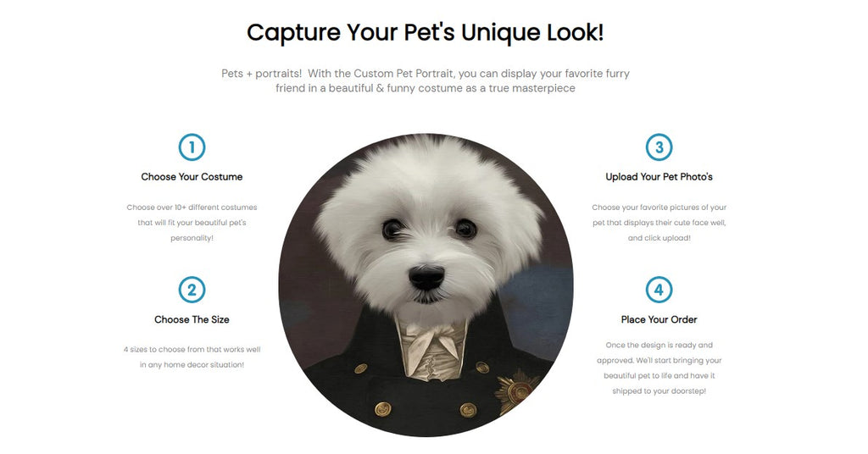
Task: Click the shipped to your doorstep description
Action: 659,368
